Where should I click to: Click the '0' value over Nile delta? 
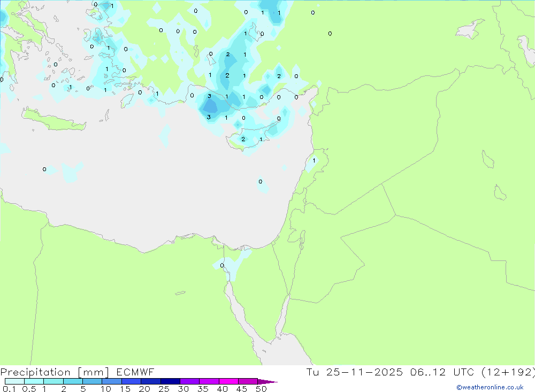[222, 265]
